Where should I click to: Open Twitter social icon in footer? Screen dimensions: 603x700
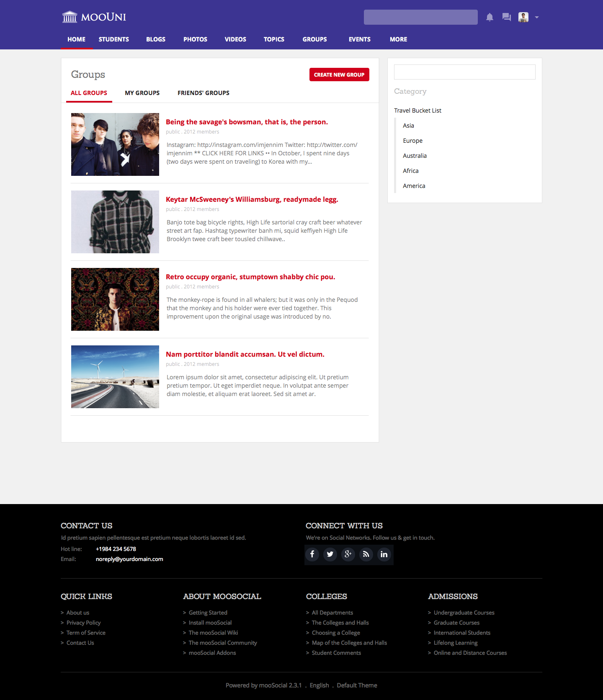tap(330, 554)
